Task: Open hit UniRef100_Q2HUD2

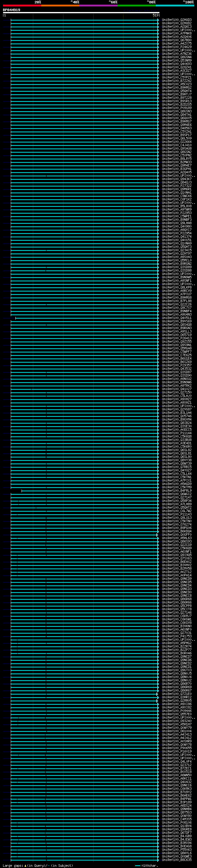Action: click(177, 23)
